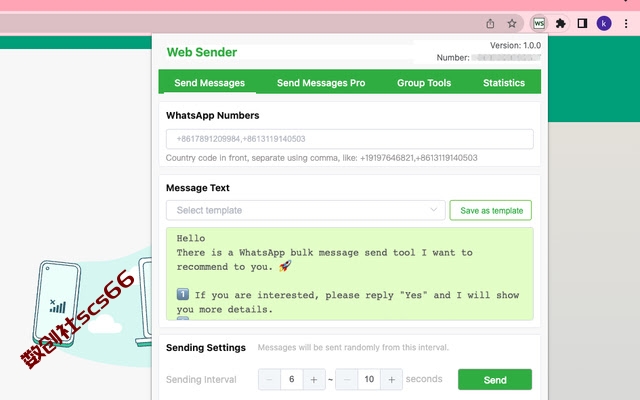Viewport: 640px width, 400px height.
Task: Open the Extensions puzzle piece menu
Action: 561,24
